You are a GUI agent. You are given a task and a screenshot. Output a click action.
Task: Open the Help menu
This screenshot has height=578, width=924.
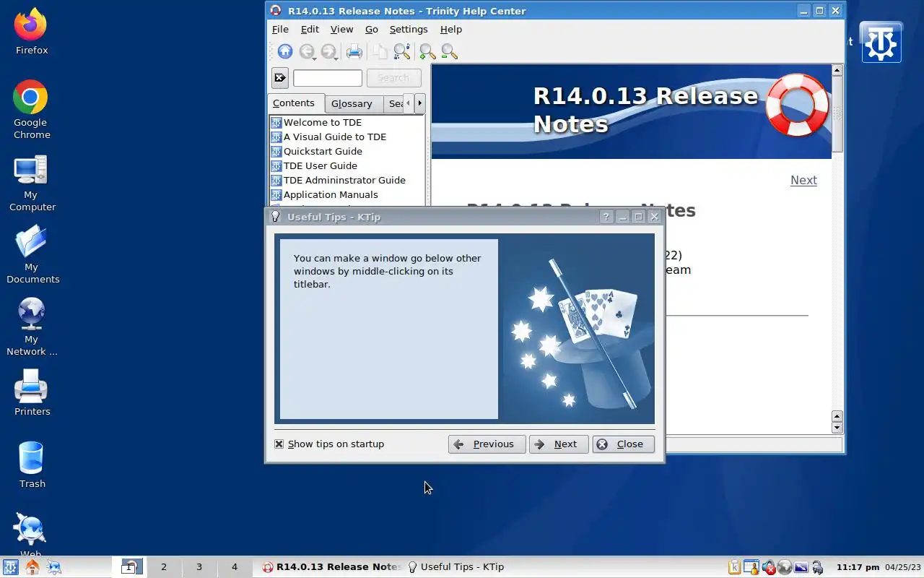451,30
